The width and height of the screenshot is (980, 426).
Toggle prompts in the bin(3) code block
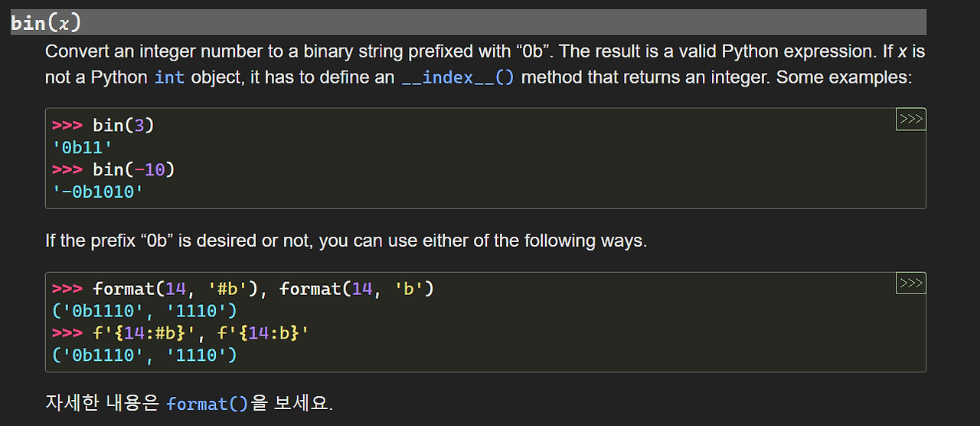point(910,119)
